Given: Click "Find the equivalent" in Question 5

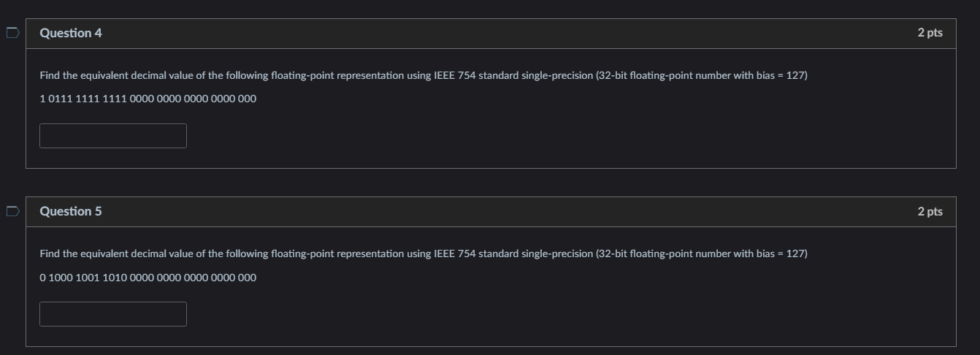Looking at the screenshot, I should (x=84, y=253).
